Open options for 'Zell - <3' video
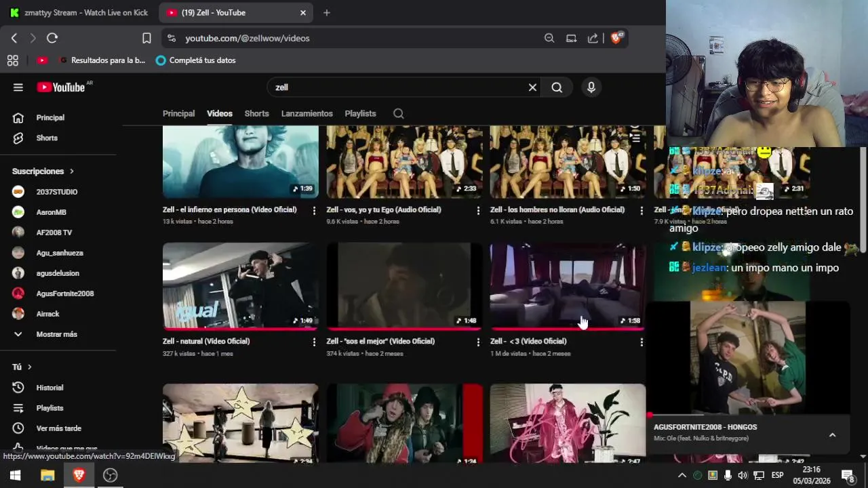 pos(642,342)
